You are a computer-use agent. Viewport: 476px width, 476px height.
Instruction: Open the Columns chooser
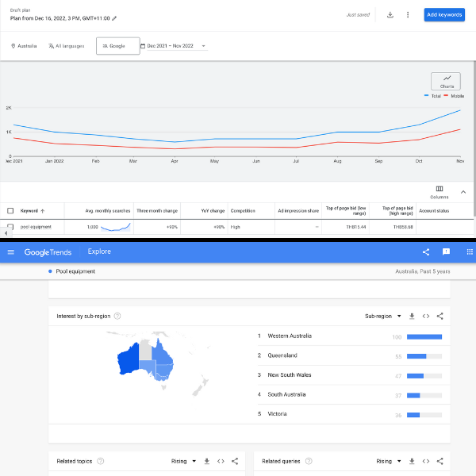click(440, 192)
